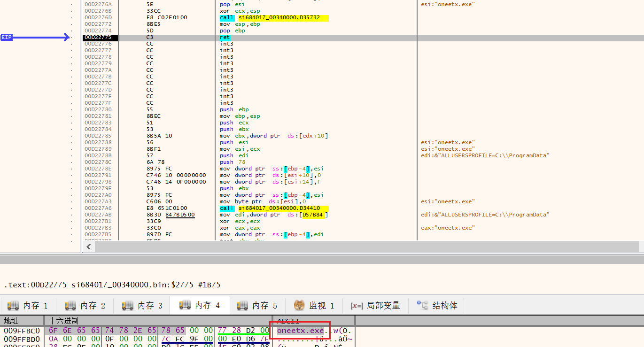This screenshot has width=644, height=347.
Task: Select eax:"oneetx.exe" comment
Action: pos(448,228)
